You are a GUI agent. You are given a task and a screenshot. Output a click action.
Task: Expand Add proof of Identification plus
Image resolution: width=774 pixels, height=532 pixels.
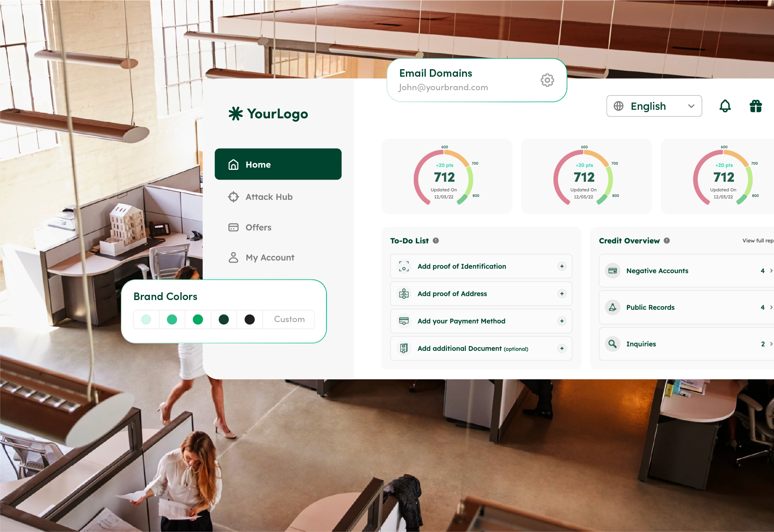tap(562, 266)
